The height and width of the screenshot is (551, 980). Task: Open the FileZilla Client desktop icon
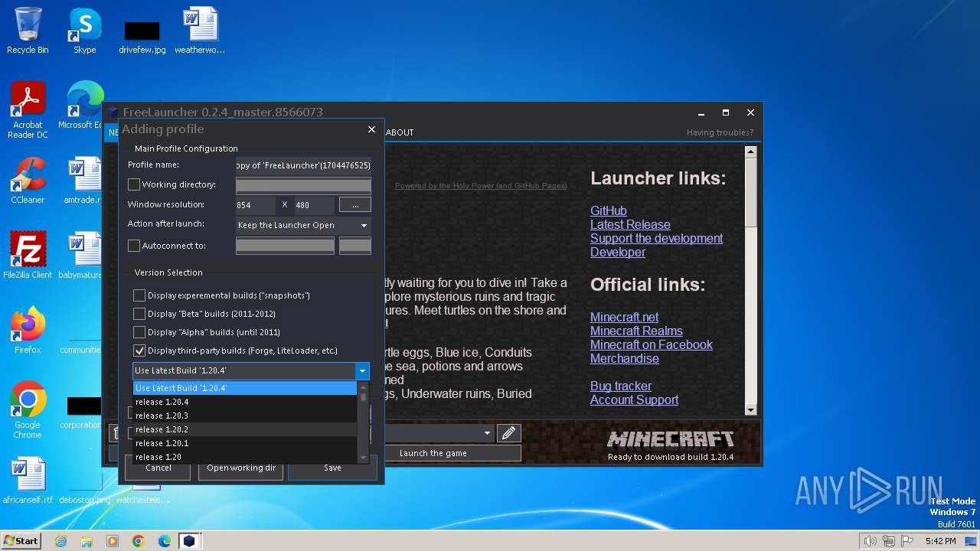coord(28,256)
